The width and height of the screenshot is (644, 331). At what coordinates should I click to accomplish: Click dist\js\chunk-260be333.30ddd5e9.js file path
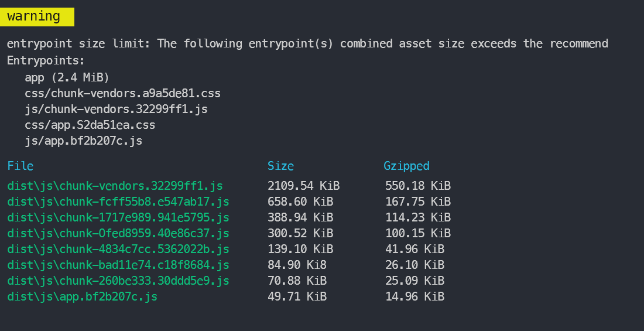[118, 281]
